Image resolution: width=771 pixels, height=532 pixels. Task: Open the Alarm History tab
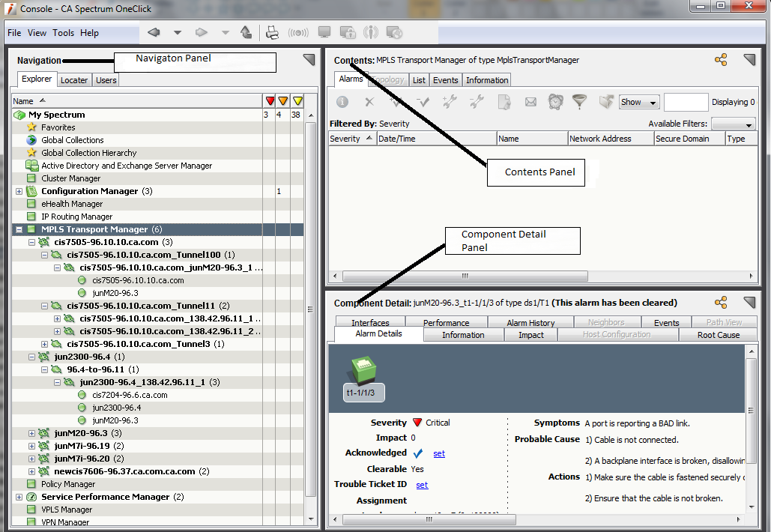[x=530, y=322]
